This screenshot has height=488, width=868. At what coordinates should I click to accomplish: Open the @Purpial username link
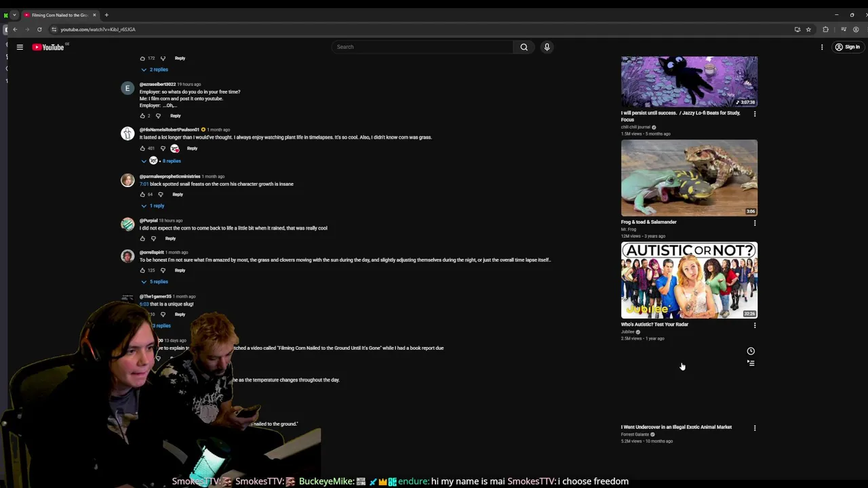149,221
